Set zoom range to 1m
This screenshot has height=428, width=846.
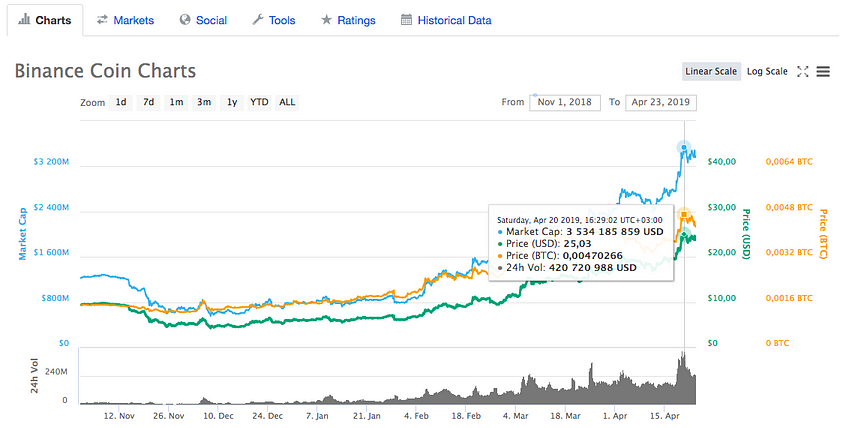click(x=176, y=102)
